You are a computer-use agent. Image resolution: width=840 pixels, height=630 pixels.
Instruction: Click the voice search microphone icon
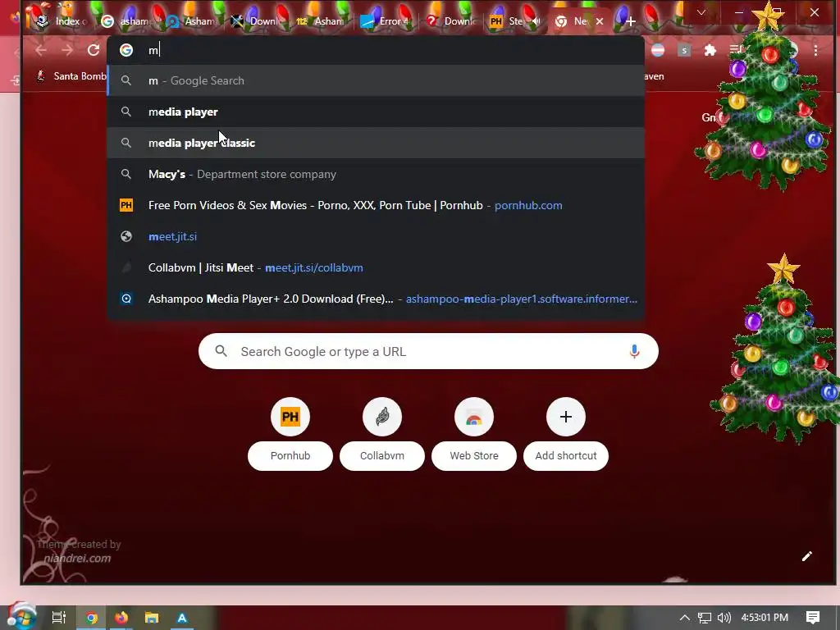(634, 351)
